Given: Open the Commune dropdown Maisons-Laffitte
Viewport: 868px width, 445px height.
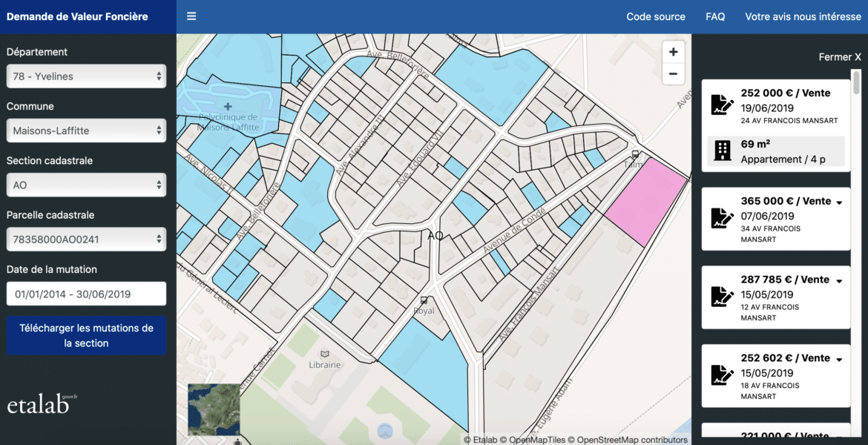Looking at the screenshot, I should click(x=86, y=131).
